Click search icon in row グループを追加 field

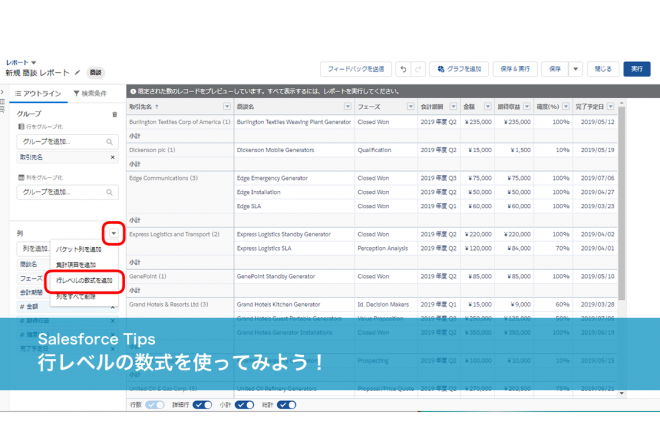109,142
